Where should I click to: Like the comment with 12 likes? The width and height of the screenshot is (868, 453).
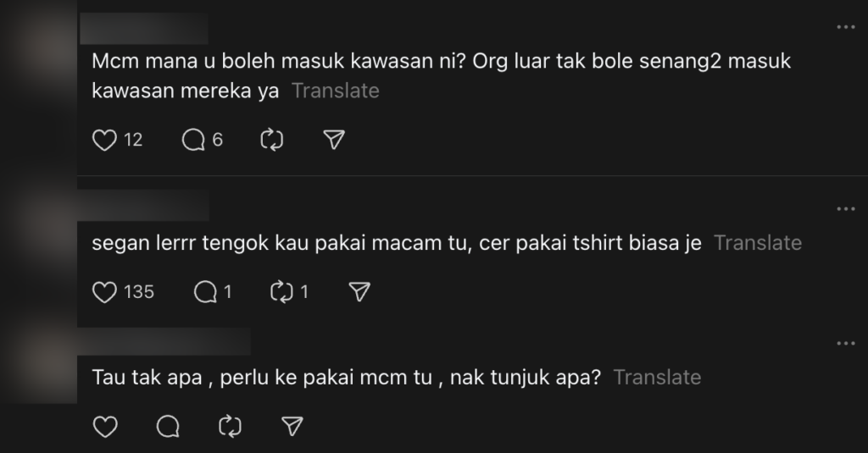[x=104, y=141]
